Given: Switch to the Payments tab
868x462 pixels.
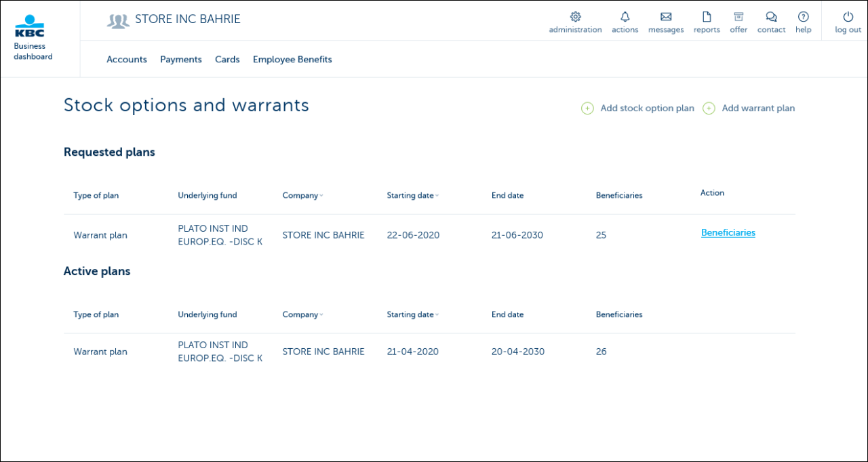Looking at the screenshot, I should point(180,59).
